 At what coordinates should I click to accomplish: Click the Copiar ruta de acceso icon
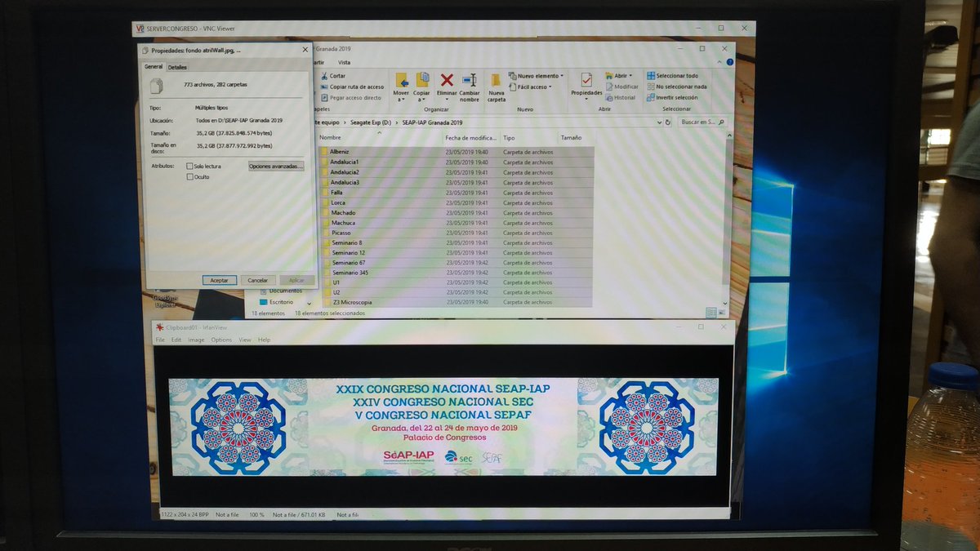tap(323, 87)
